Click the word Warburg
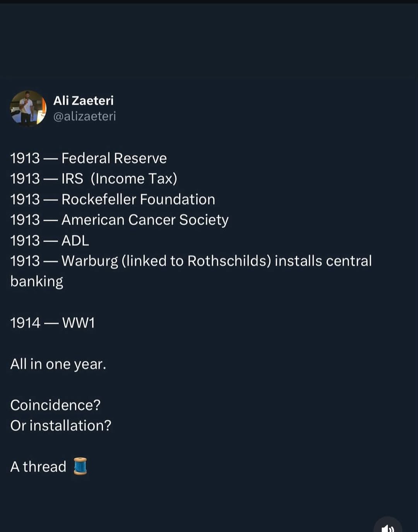 click(x=89, y=261)
